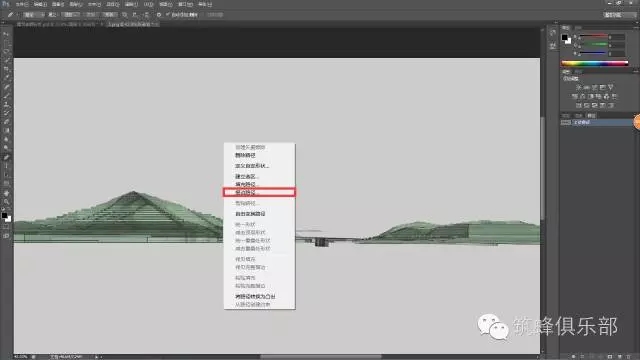
Task: Open the path alignment options
Action: (134, 15)
